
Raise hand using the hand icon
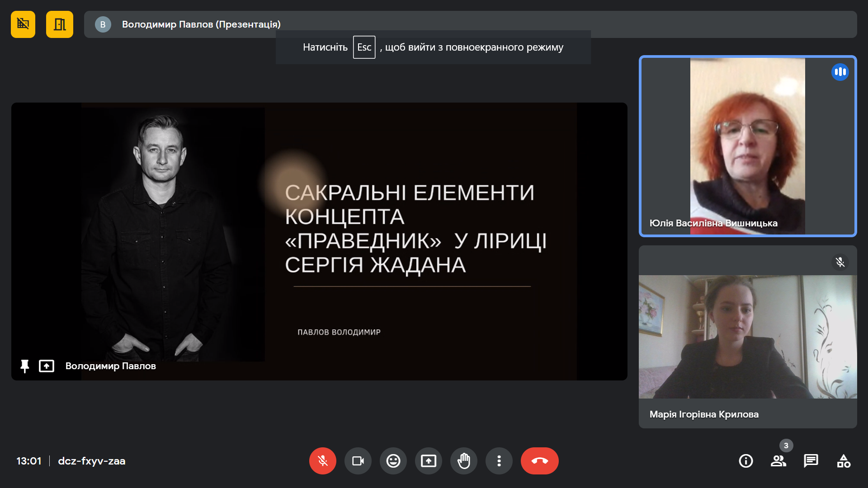pyautogui.click(x=463, y=461)
